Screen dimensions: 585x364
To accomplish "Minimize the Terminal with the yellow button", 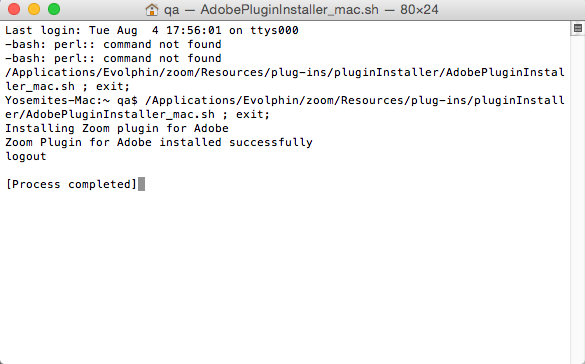I will 34,9.
